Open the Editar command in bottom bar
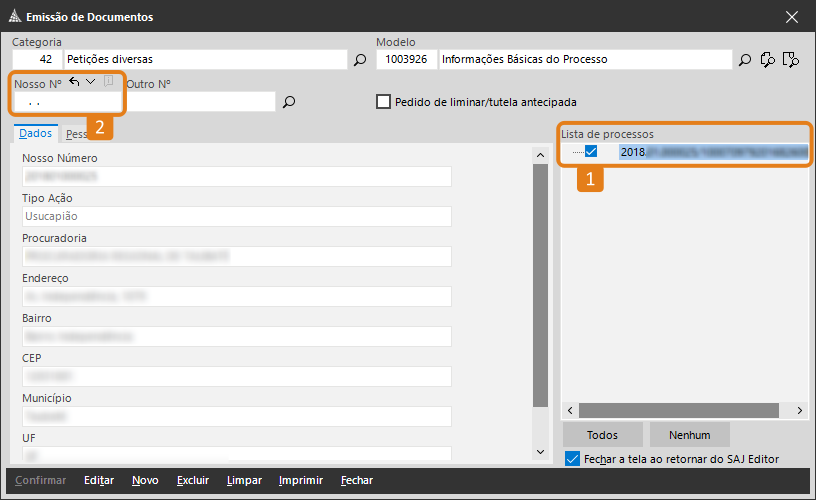 99,480
